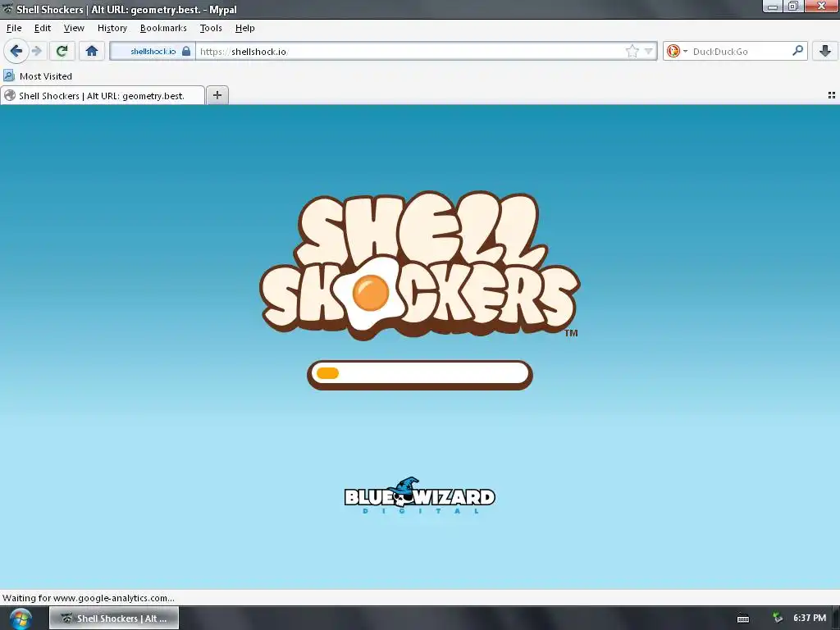Select the Shell Shockers browser tab

(x=102, y=96)
